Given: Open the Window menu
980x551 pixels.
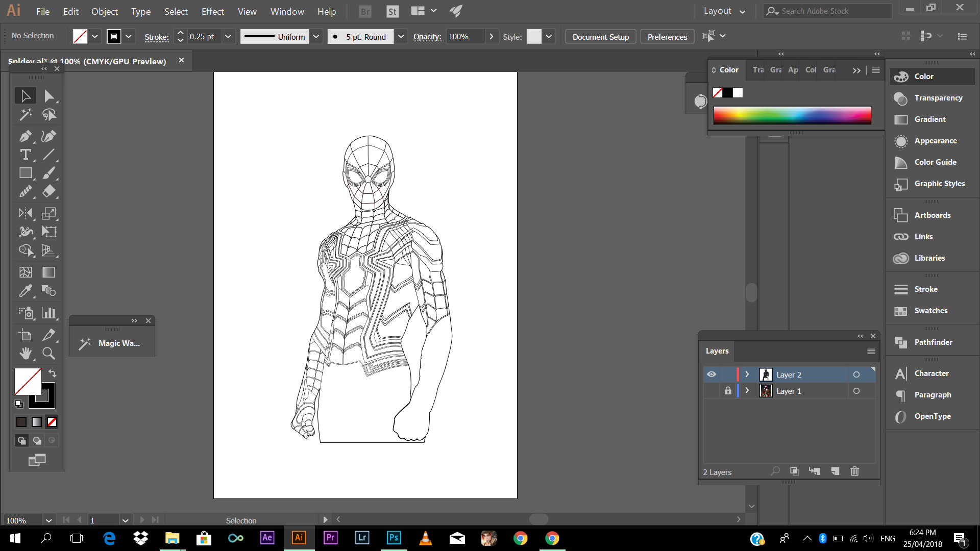Looking at the screenshot, I should coord(287,11).
